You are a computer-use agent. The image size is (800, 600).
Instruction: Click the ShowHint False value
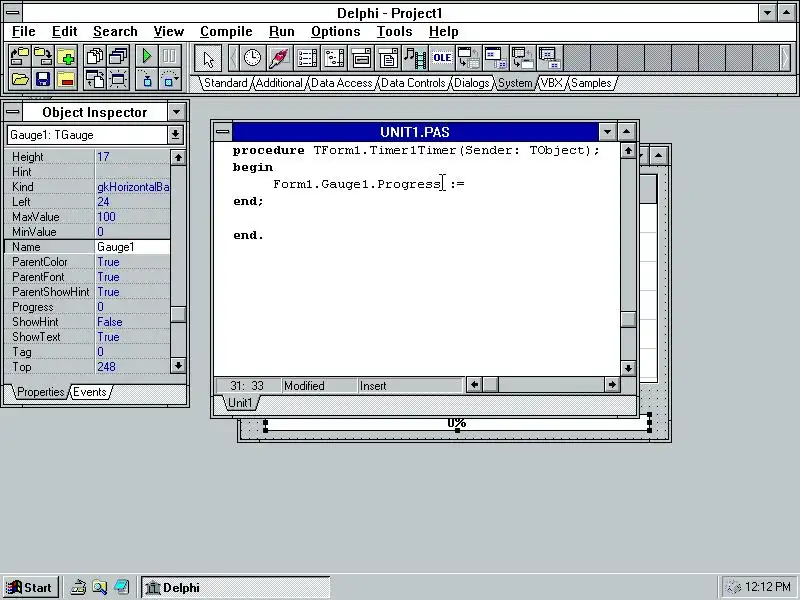[133, 322]
